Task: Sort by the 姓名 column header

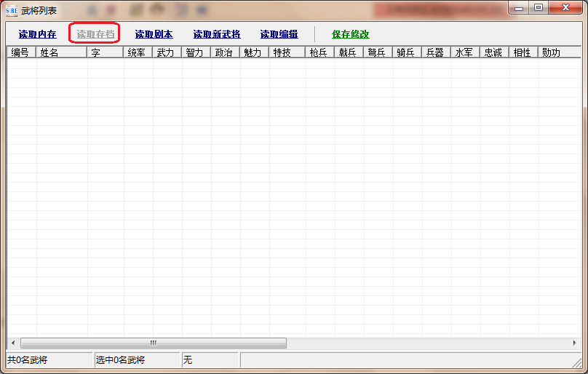Action: coord(62,52)
